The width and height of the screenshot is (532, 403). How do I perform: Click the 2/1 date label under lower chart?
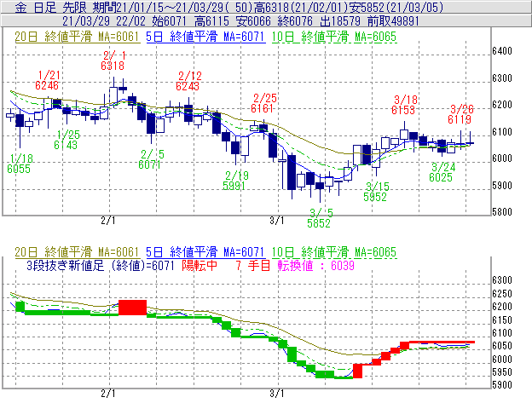tap(108, 394)
